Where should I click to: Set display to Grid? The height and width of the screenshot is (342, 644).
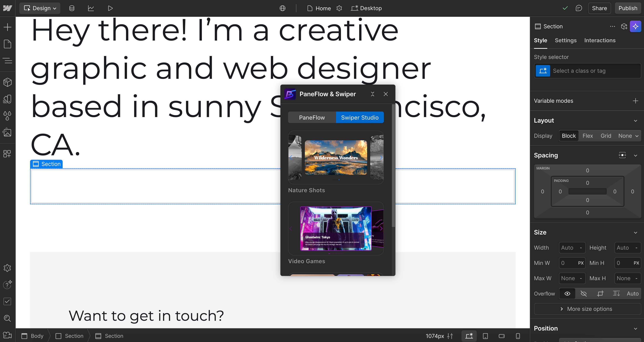coord(606,136)
